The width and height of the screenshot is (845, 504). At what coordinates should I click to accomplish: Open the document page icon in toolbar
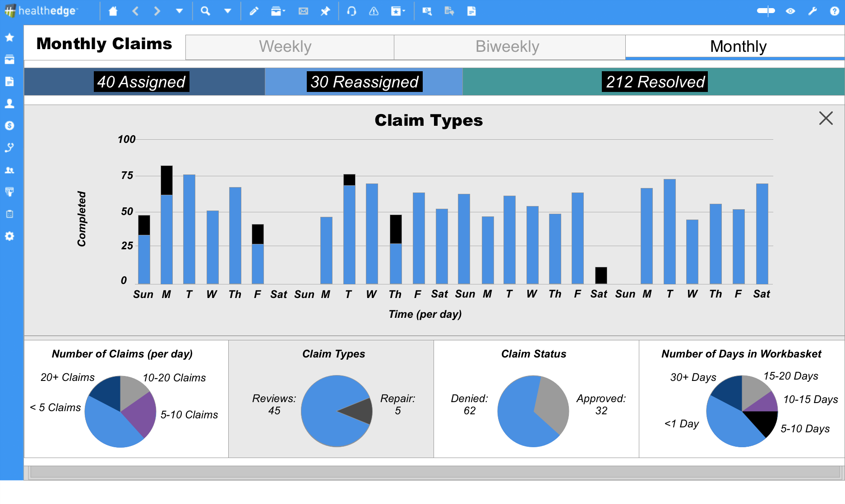click(471, 11)
